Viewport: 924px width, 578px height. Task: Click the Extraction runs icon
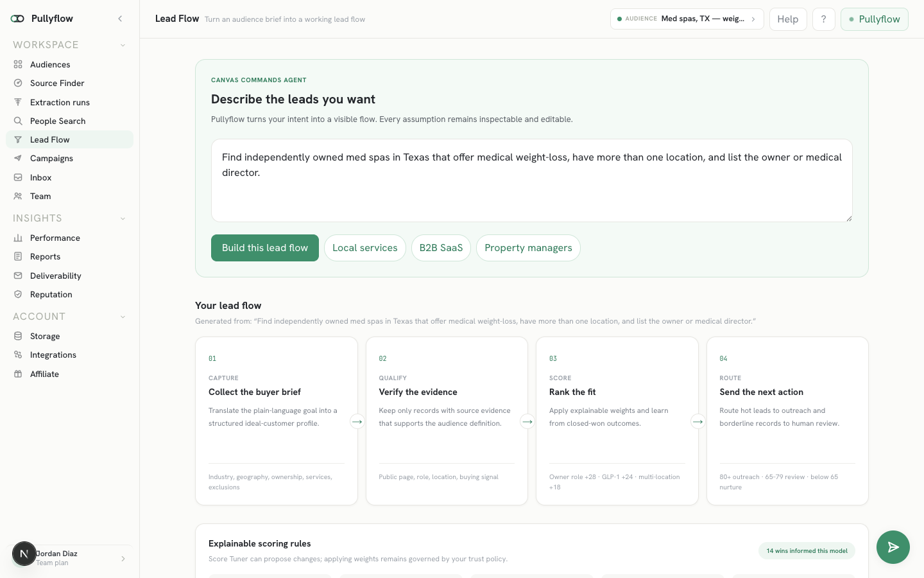click(18, 102)
